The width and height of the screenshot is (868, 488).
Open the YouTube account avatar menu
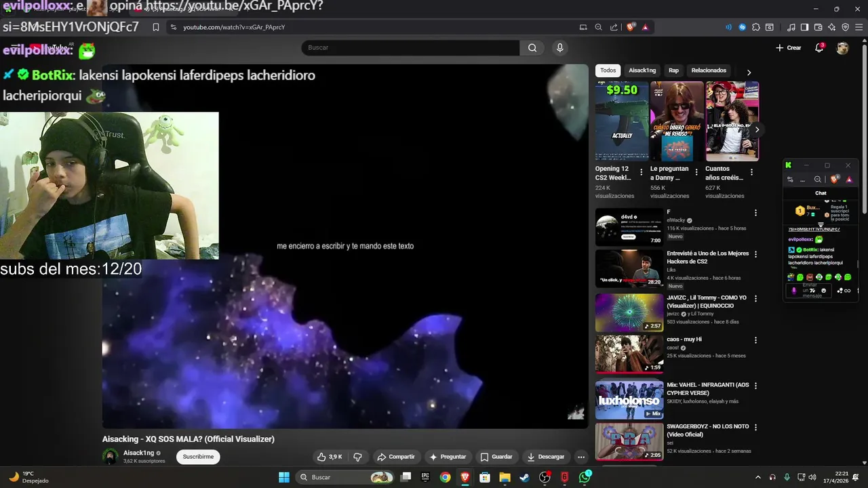tap(842, 48)
